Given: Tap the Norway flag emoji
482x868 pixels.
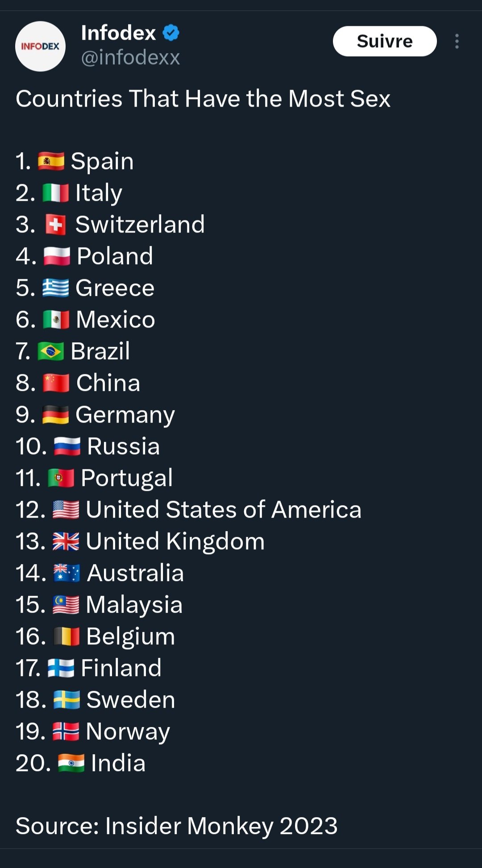Looking at the screenshot, I should (x=66, y=731).
